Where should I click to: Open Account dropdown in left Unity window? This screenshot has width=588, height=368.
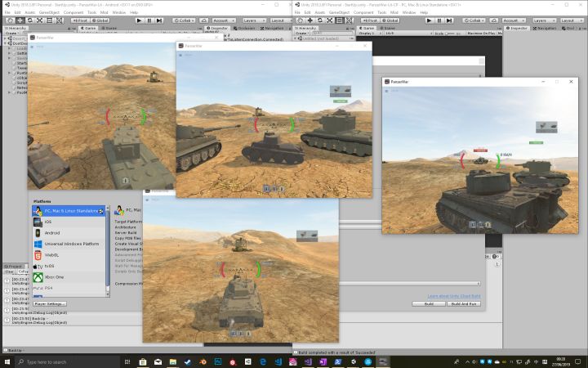point(224,20)
